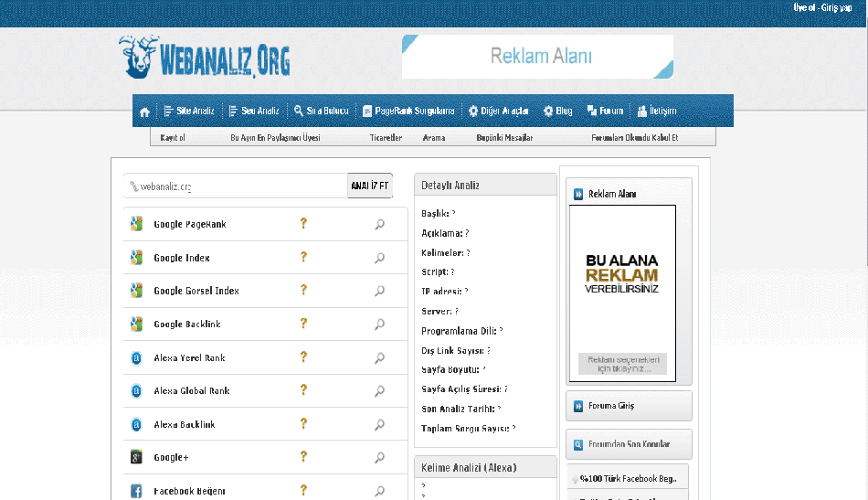
Task: Click question mark icon for Google Index
Action: [303, 258]
